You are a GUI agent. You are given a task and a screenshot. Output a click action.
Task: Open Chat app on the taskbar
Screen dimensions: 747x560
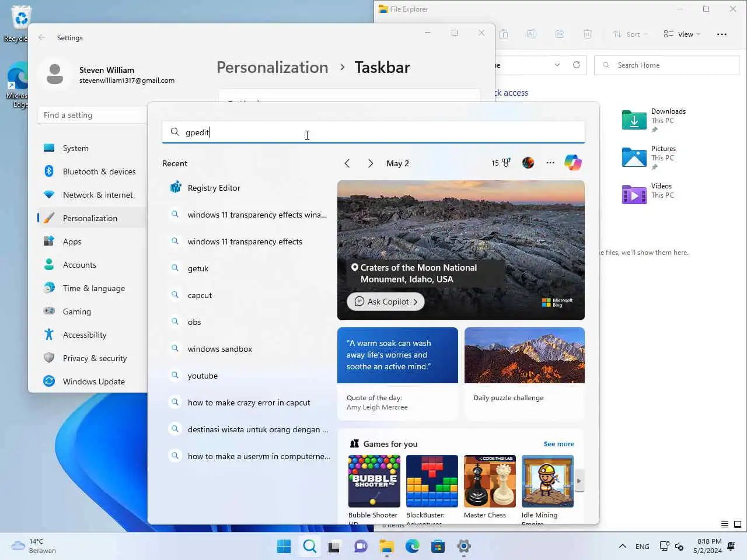click(x=361, y=547)
